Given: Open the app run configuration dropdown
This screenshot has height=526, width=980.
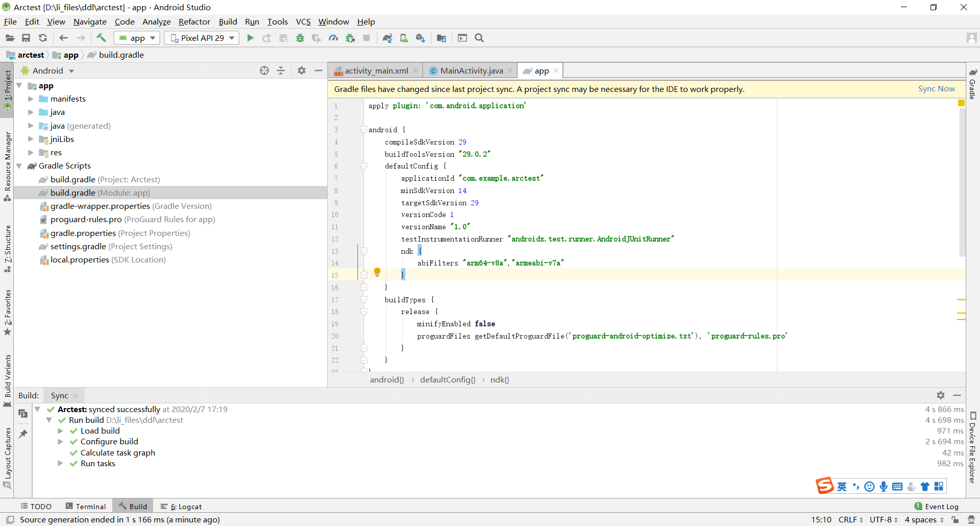Looking at the screenshot, I should [x=136, y=38].
